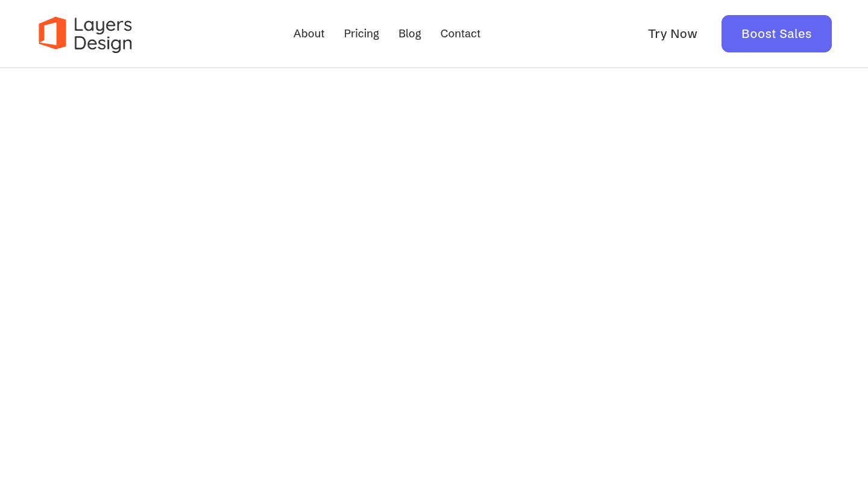This screenshot has width=868, height=488.
Task: Click the empty page content area
Action: tap(434, 277)
